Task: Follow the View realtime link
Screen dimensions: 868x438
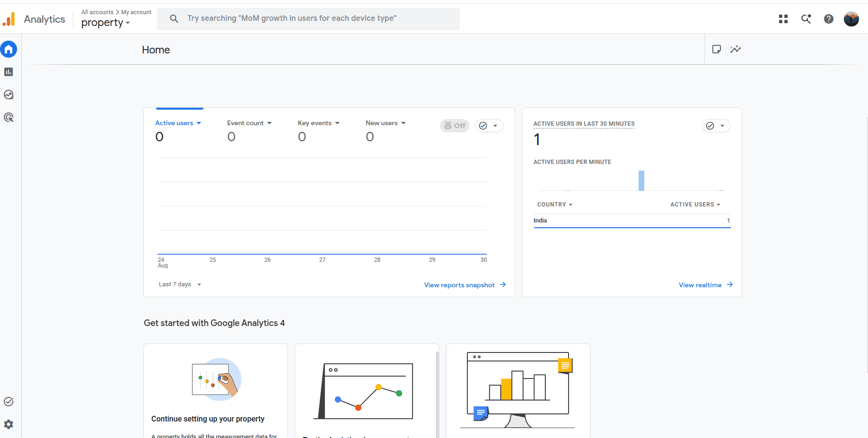Action: point(706,285)
